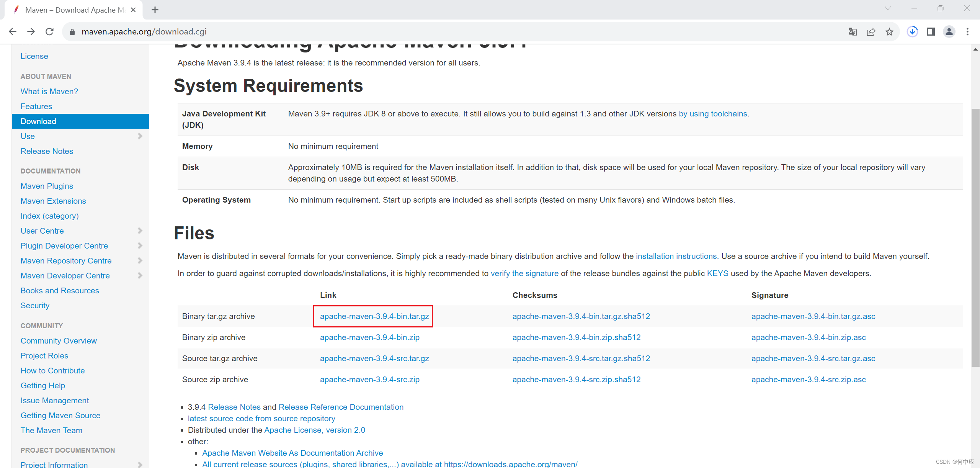Share this page via share icon
This screenshot has width=980, height=468.
pos(871,32)
